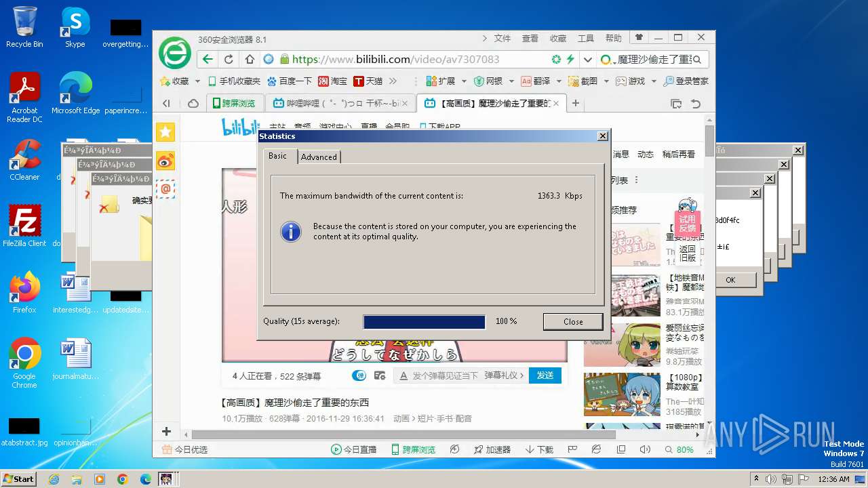Expand the 游戏 dropdown arrow
The image size is (868, 488).
(654, 81)
